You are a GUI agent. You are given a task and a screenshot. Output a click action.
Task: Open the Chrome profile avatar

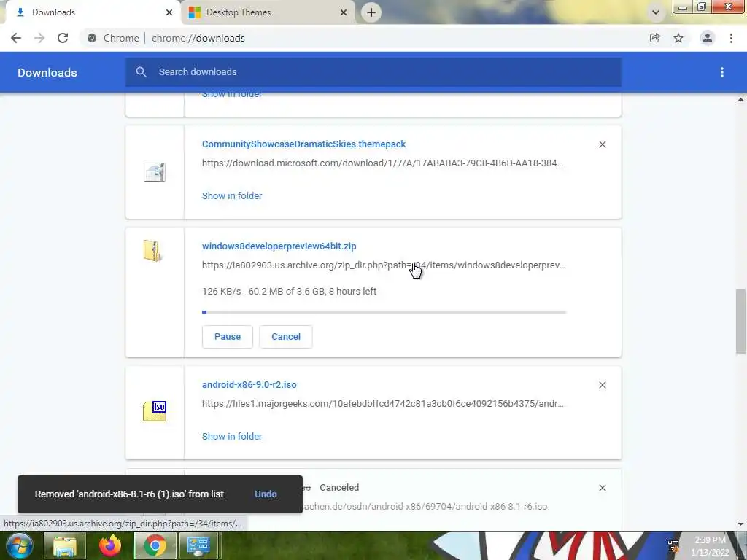point(708,38)
